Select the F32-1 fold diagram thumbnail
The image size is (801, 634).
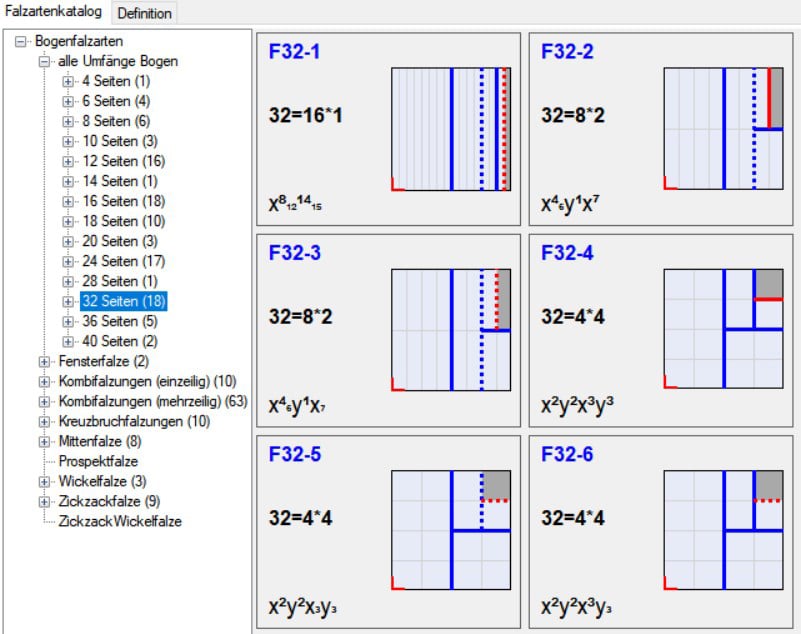tap(451, 129)
